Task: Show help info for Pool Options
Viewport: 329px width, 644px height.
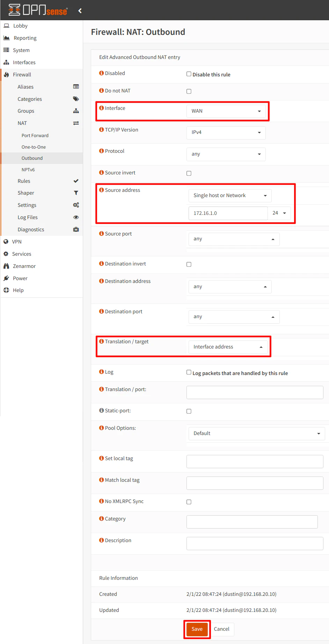Action: pos(101,428)
